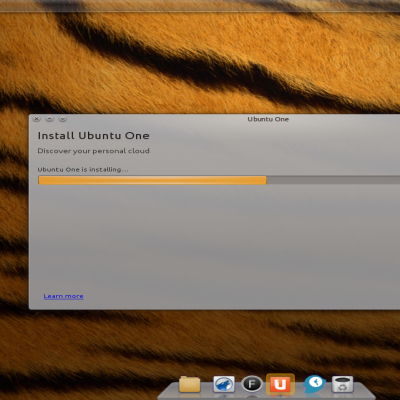Launch the blue wolf browser dock icon
This screenshot has width=400, height=400.
pos(224,384)
